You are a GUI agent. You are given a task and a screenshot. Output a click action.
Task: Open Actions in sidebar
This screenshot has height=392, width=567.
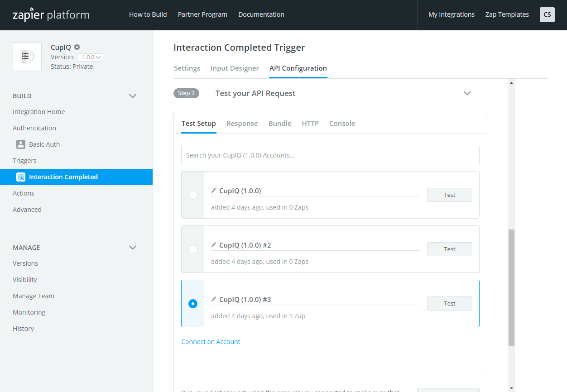coord(24,193)
